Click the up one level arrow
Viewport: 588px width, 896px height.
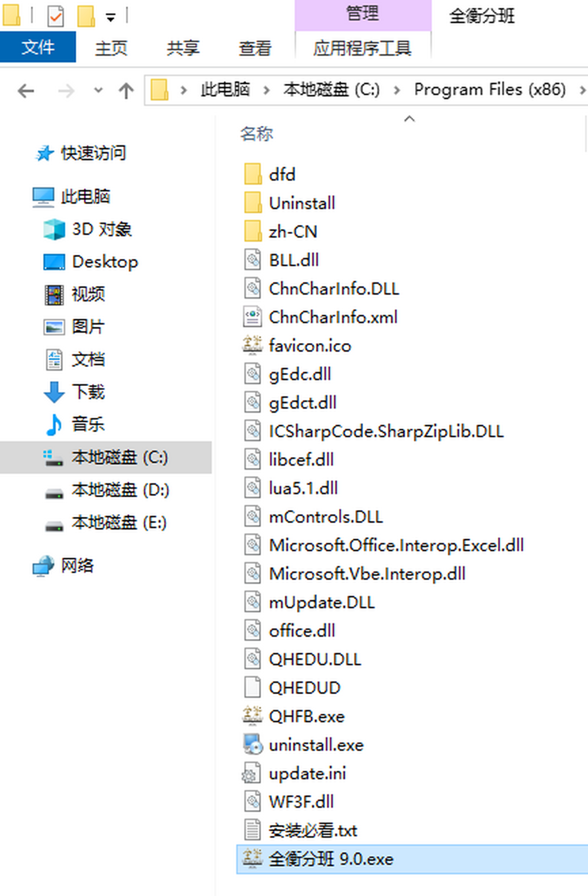(x=126, y=91)
